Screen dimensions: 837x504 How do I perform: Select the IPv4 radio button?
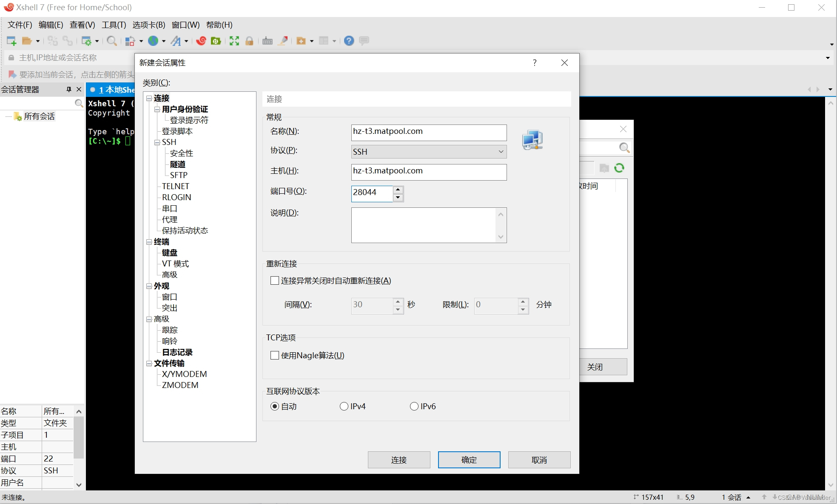[x=344, y=406]
